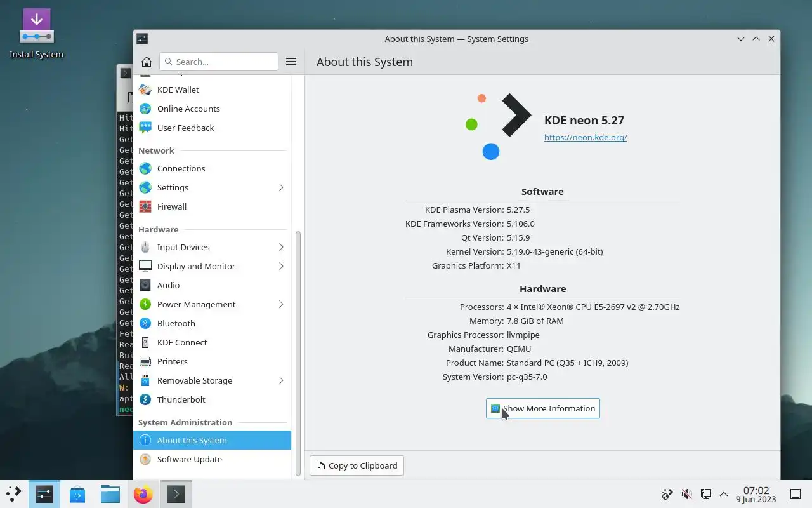This screenshot has width=812, height=508.
Task: Select the KDE Wallet settings entry
Action: [212, 90]
